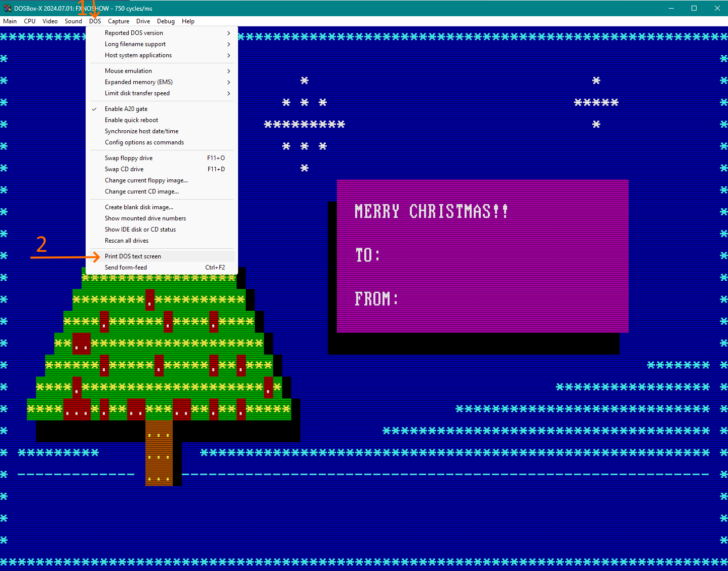The height and width of the screenshot is (571, 728).
Task: Open the Main menu
Action: click(x=10, y=21)
